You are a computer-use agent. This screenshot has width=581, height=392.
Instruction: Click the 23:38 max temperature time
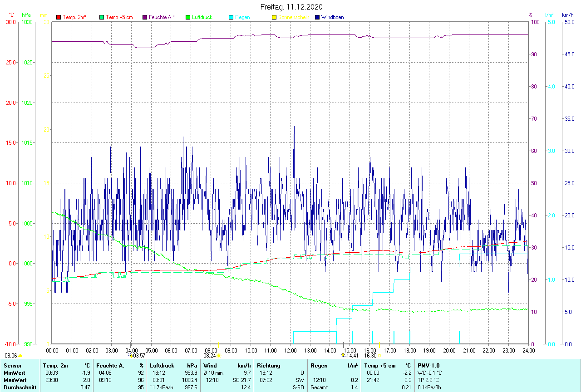pos(52,380)
